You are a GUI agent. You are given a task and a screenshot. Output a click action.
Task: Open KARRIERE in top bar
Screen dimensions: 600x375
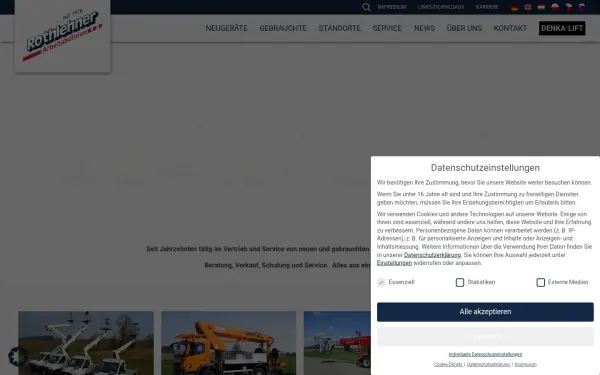pyautogui.click(x=487, y=7)
